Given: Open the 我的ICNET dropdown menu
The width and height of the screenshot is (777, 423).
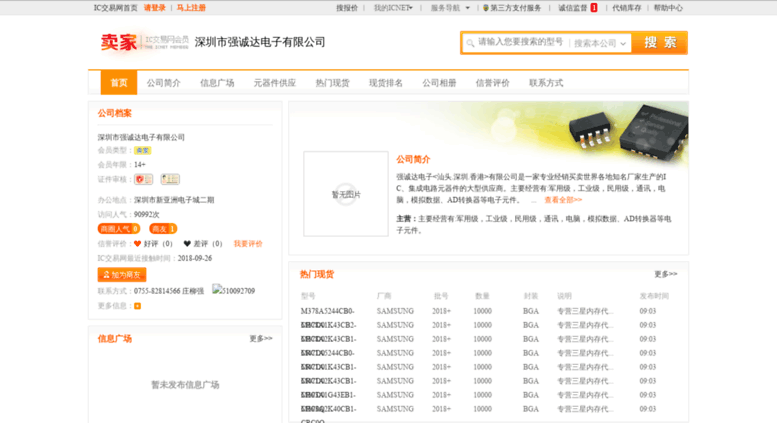Looking at the screenshot, I should point(393,8).
